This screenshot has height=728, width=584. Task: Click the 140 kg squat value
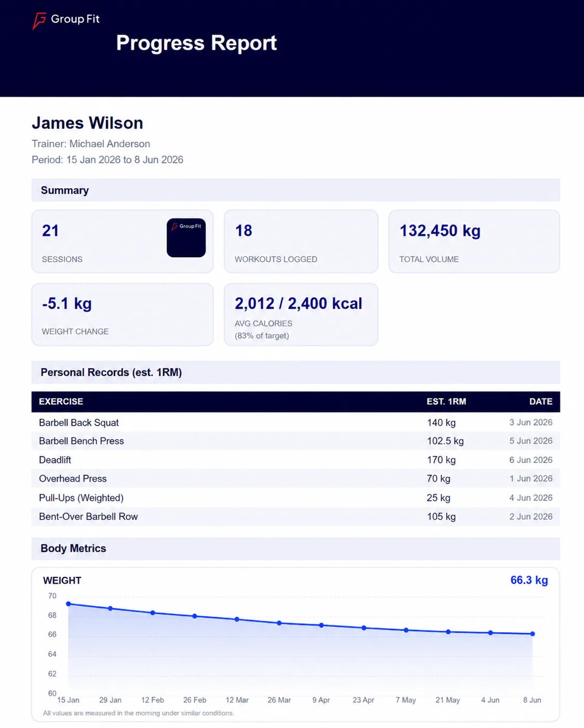point(441,422)
